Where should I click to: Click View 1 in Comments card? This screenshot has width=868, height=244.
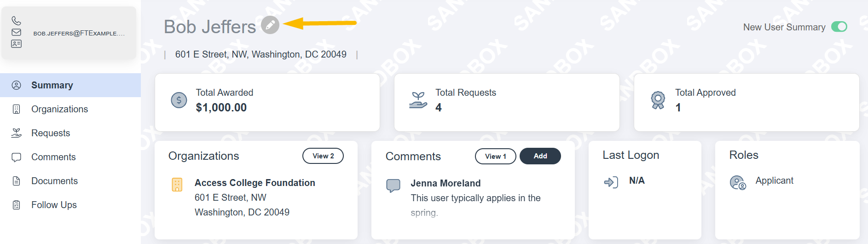496,156
